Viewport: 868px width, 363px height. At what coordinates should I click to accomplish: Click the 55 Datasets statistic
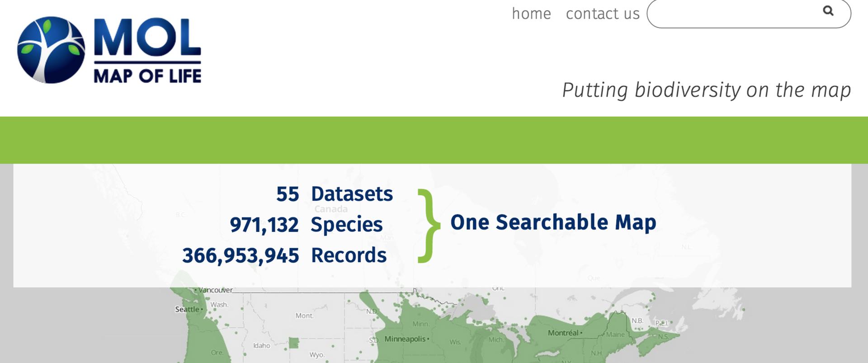(335, 194)
